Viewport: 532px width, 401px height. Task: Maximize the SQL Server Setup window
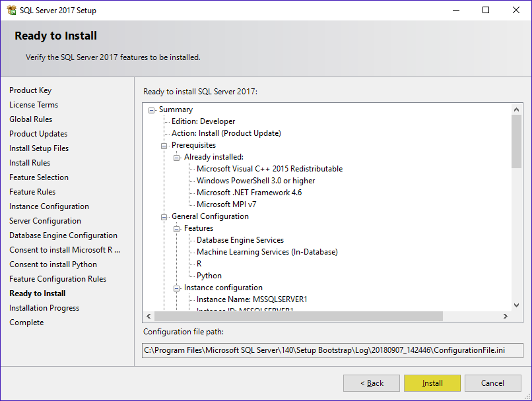click(486, 10)
